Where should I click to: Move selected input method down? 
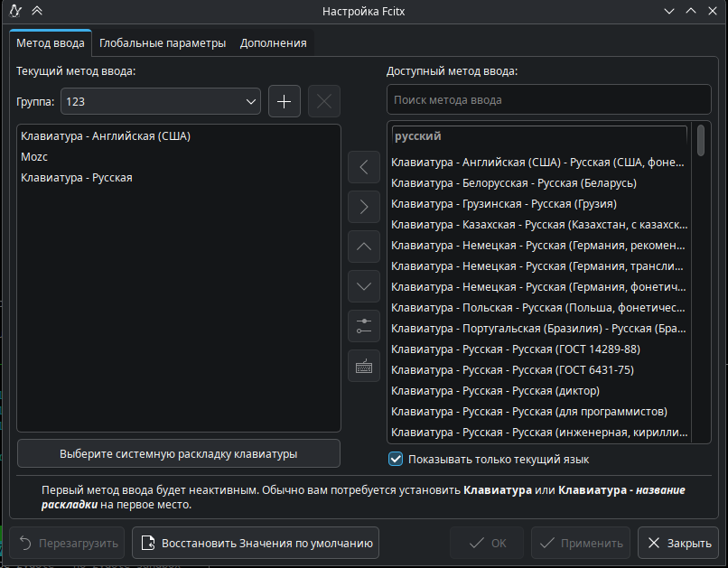coord(364,286)
